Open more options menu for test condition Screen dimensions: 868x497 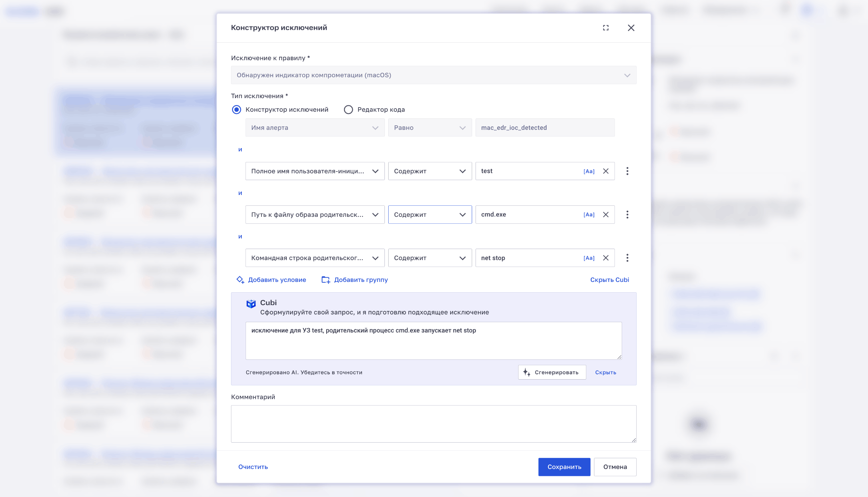coord(627,171)
